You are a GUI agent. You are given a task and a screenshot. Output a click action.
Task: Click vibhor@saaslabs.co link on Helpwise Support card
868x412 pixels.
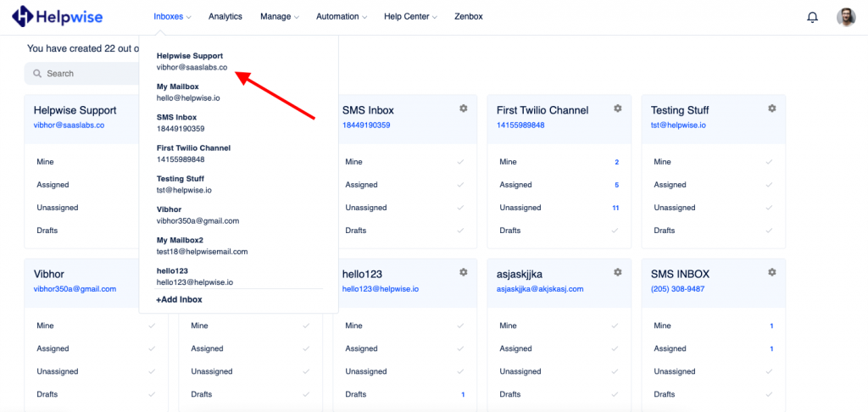tap(69, 125)
